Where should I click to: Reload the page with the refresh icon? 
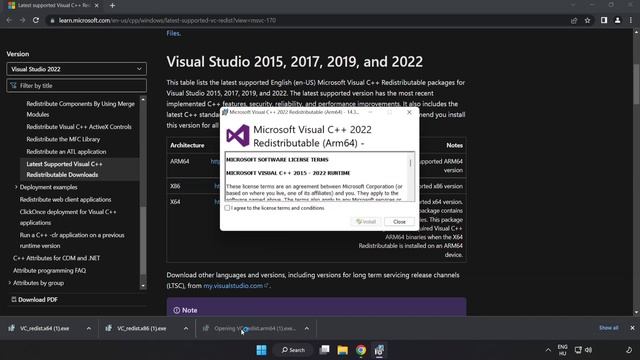(36, 20)
